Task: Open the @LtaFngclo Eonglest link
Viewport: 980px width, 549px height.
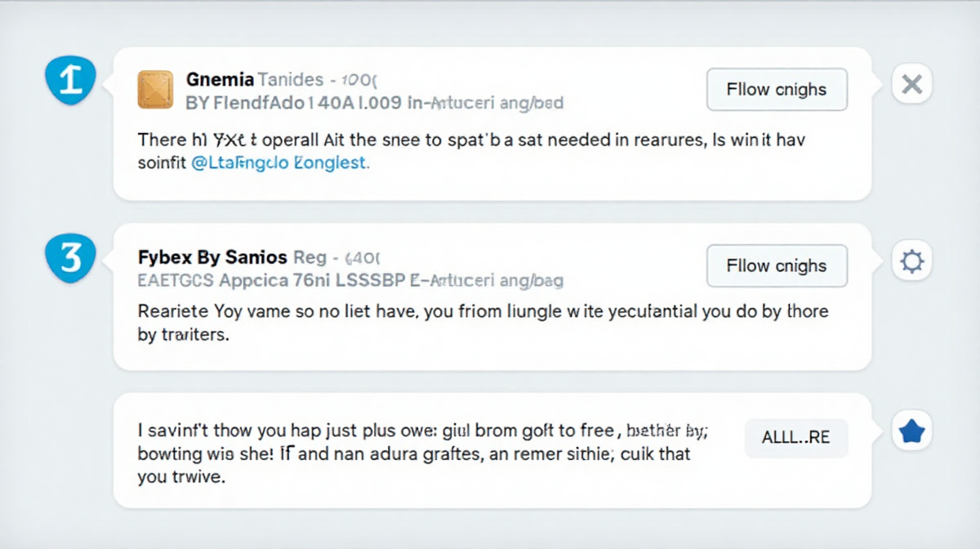Action: 280,163
